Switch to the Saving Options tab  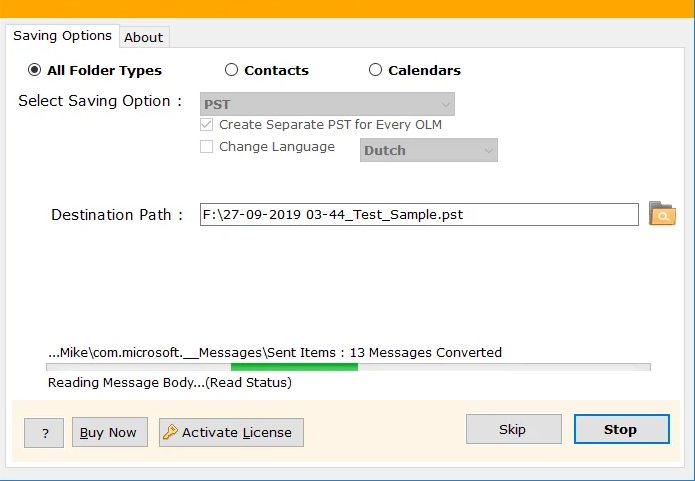(x=62, y=36)
